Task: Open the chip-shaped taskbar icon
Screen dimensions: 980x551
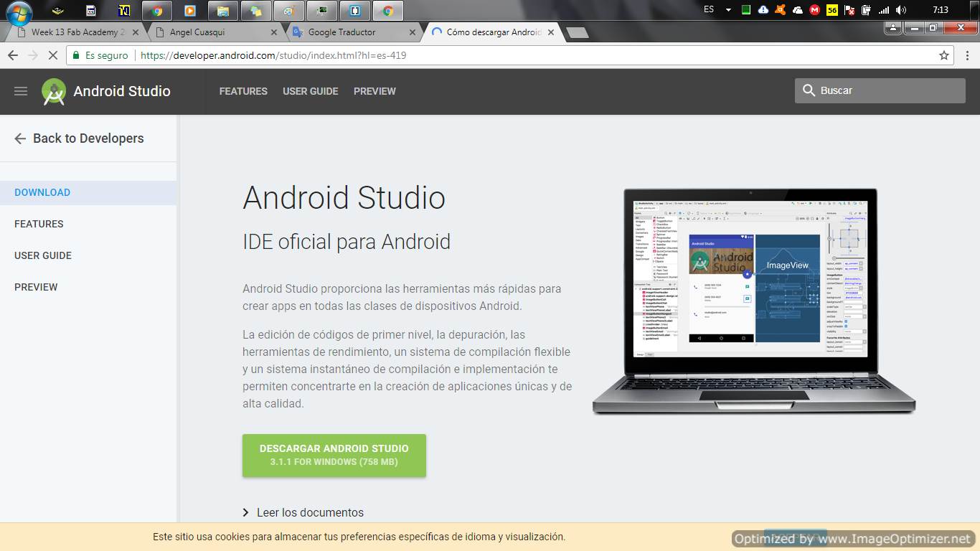Action: tap(59, 11)
